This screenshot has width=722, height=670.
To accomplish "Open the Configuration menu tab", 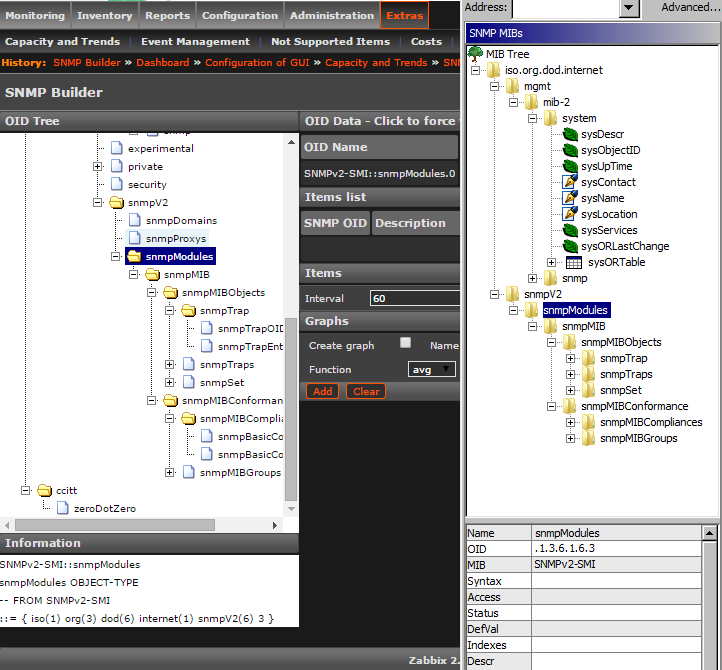I will point(240,15).
